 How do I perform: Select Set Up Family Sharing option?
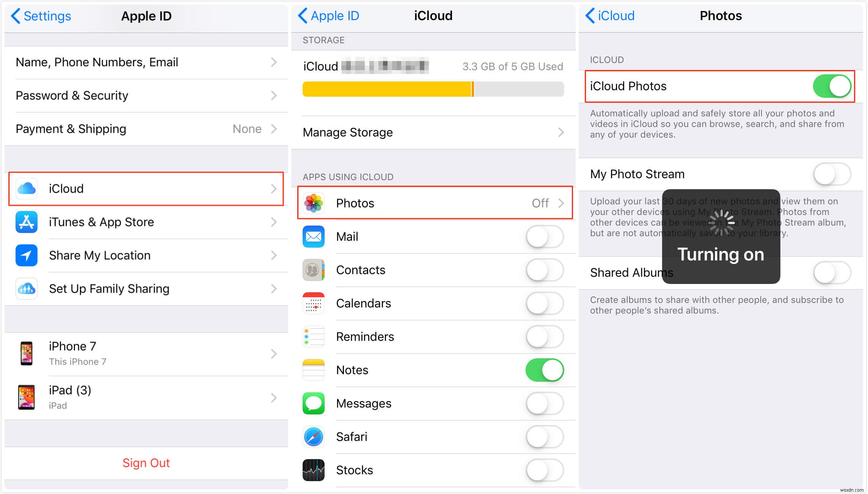[x=144, y=289]
